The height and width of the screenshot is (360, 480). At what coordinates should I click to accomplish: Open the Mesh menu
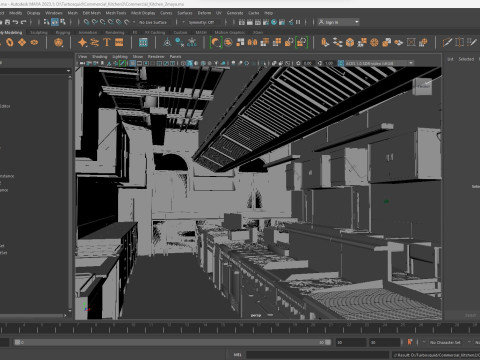click(73, 13)
